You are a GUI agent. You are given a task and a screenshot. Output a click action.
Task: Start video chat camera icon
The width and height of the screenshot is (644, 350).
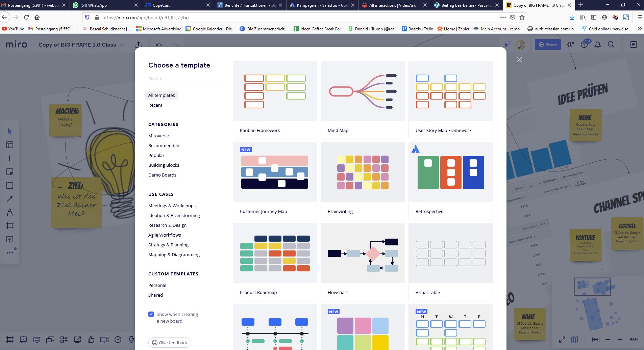(x=104, y=340)
